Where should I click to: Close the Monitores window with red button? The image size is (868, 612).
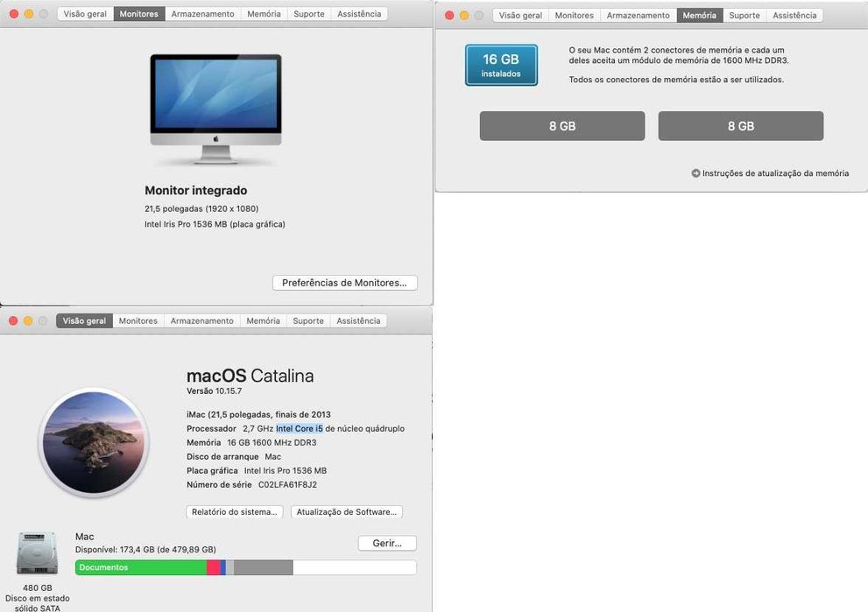point(14,14)
